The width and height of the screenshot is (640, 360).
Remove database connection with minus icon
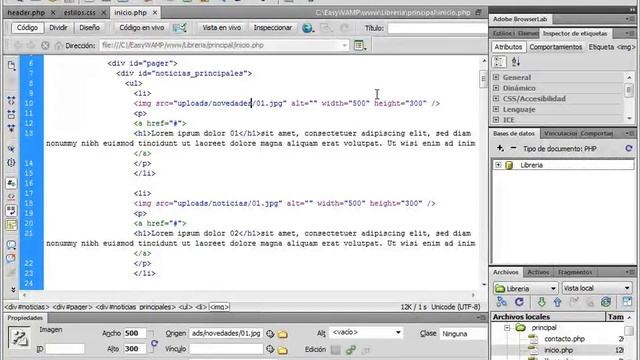tap(513, 148)
